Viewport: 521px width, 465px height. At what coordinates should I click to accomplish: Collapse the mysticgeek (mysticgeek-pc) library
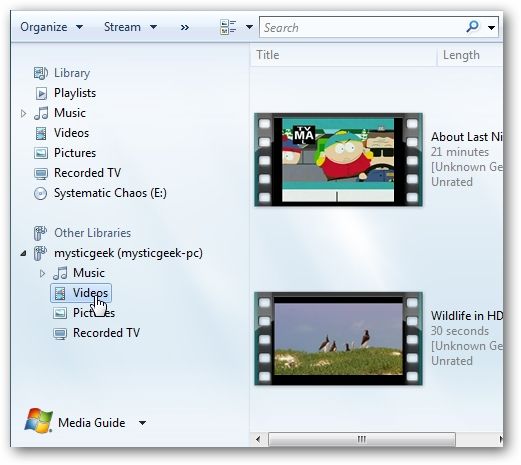pos(23,254)
